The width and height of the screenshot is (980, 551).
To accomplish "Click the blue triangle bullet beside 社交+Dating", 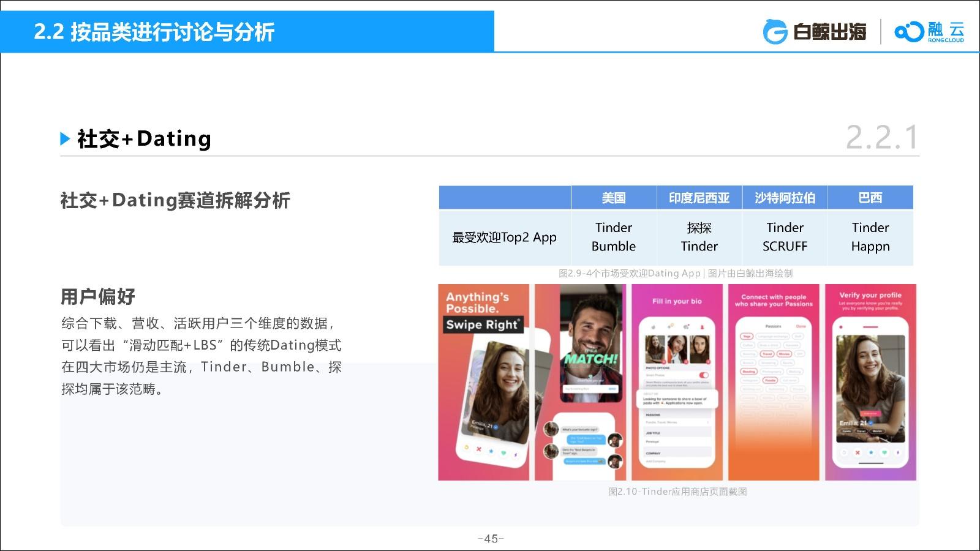I will click(x=66, y=139).
